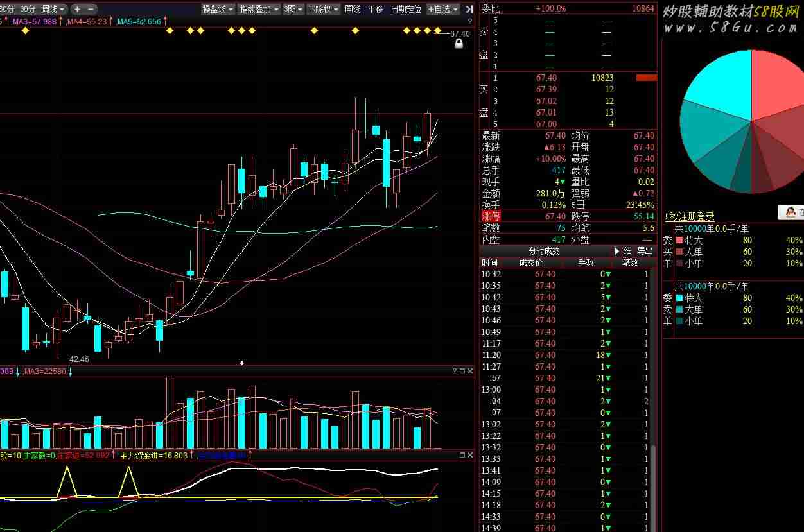The image size is (804, 532).
Task: Open the 指数叠加 dropdown
Action: pyautogui.click(x=259, y=9)
